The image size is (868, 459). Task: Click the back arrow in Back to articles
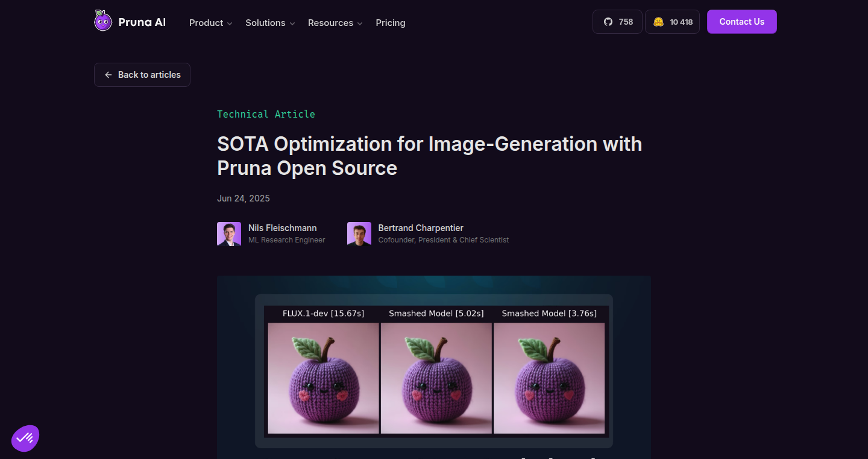click(x=108, y=75)
